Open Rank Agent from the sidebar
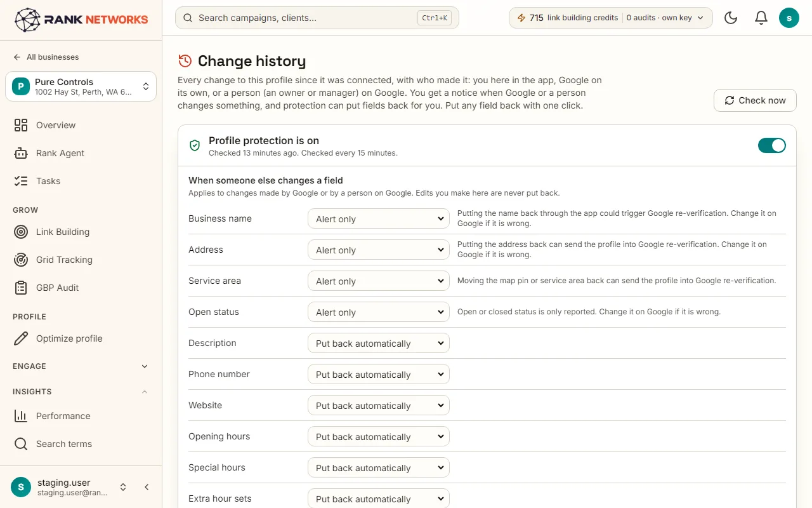812x508 pixels. [x=81, y=153]
